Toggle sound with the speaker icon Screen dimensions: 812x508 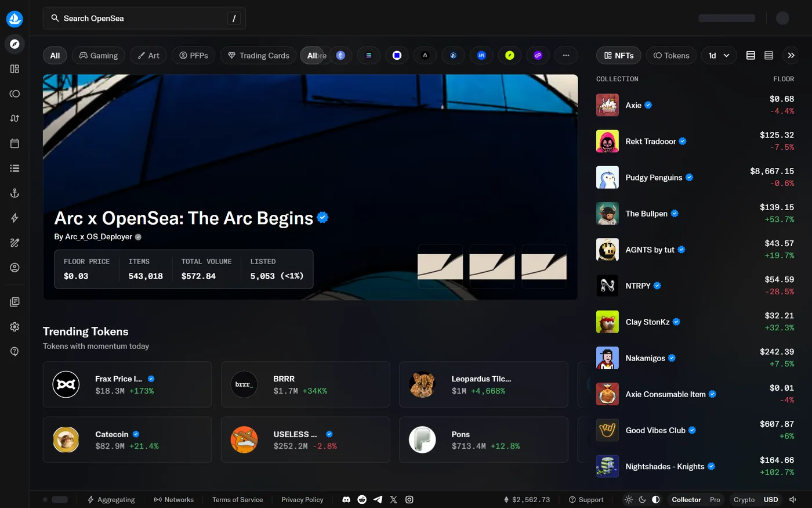pos(793,499)
